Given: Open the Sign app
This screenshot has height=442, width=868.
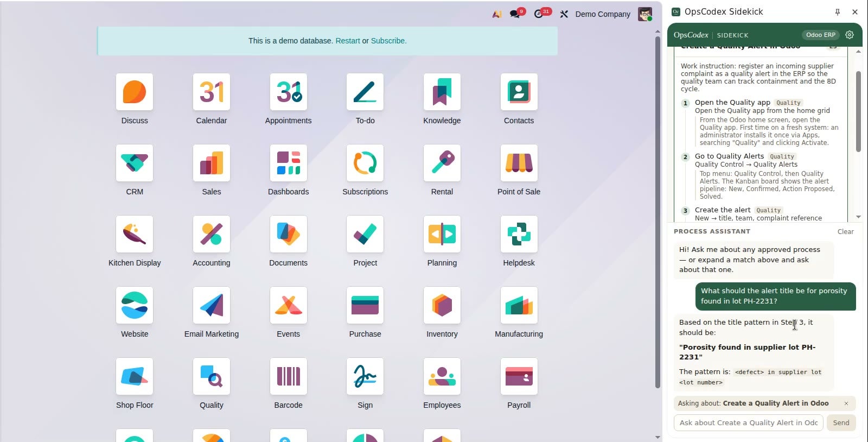Looking at the screenshot, I should (365, 376).
